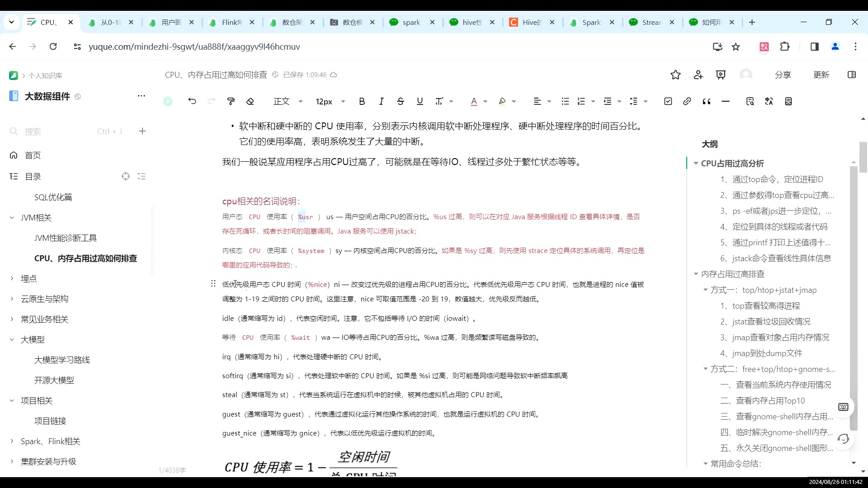Viewport: 868px width, 488px height.
Task: Click 分享 share button
Action: (783, 75)
